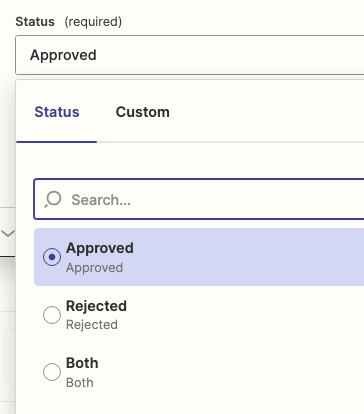Viewport: 364px width, 414px height.
Task: Focus the Search... input field
Action: point(199,199)
